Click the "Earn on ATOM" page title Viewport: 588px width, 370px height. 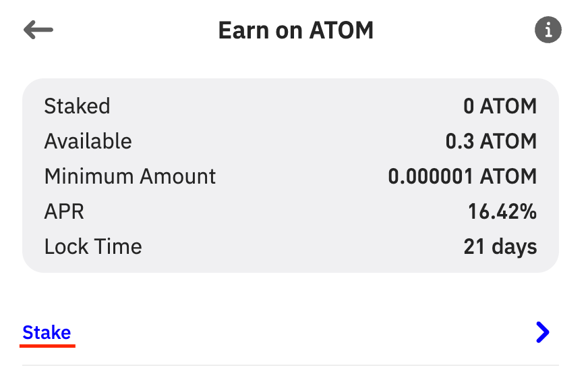point(295,30)
